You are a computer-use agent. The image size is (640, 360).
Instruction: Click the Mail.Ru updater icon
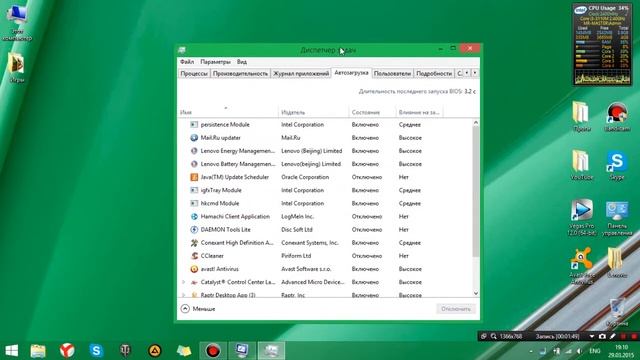194,138
